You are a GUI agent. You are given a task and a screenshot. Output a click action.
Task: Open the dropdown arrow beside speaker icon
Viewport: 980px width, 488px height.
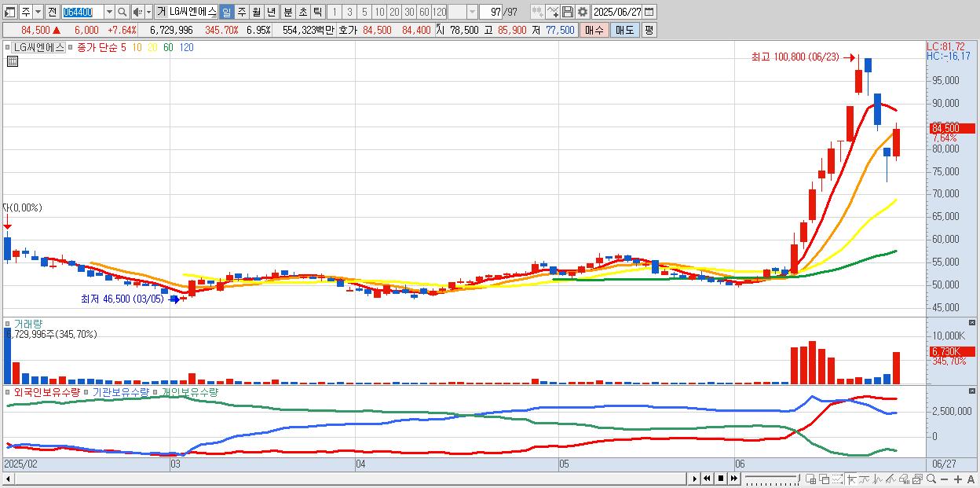coord(148,12)
